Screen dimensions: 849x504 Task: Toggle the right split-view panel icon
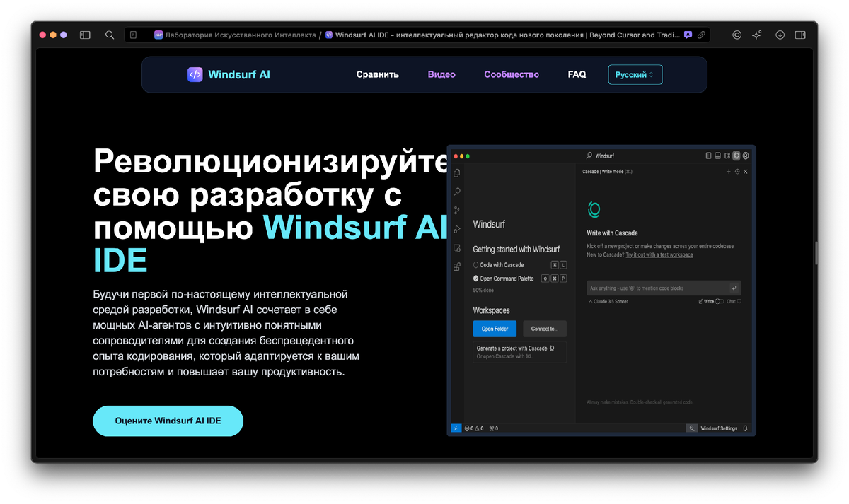800,35
